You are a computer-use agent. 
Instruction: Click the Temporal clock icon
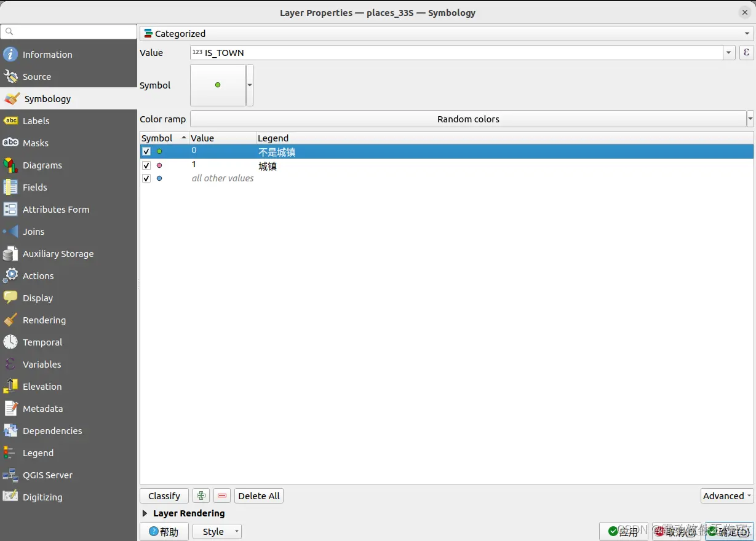pyautogui.click(x=10, y=342)
